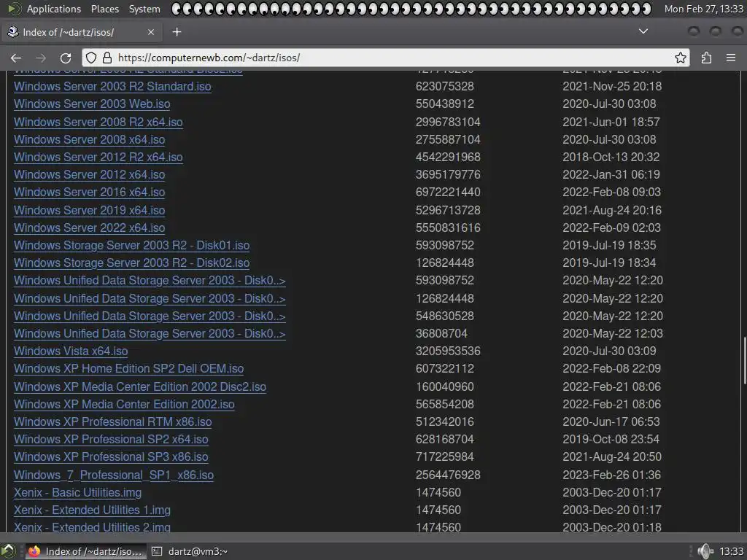Click file size 623075328

444,86
